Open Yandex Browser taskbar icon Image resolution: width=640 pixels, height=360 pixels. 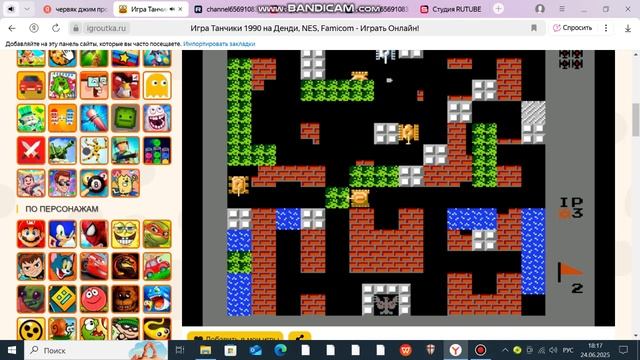pyautogui.click(x=456, y=350)
